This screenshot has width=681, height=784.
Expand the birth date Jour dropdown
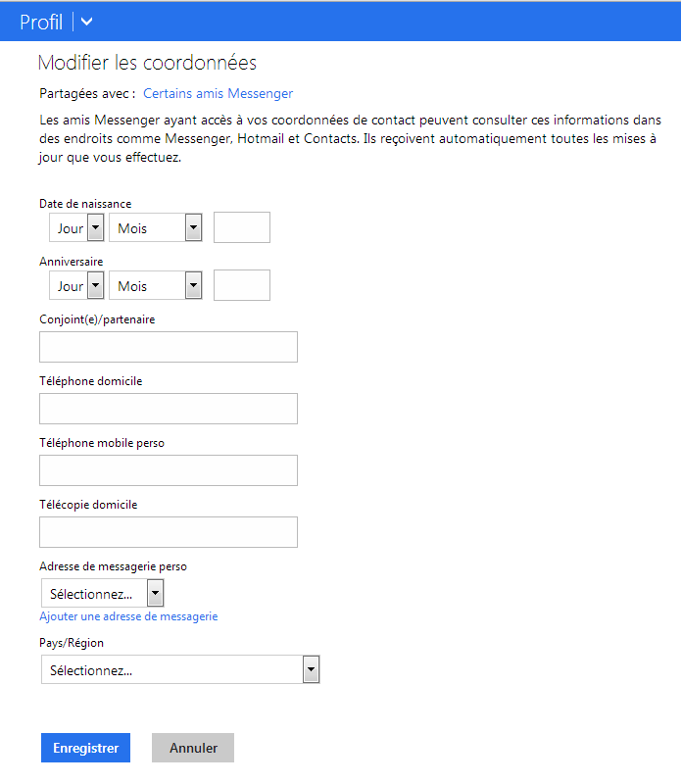(x=76, y=228)
